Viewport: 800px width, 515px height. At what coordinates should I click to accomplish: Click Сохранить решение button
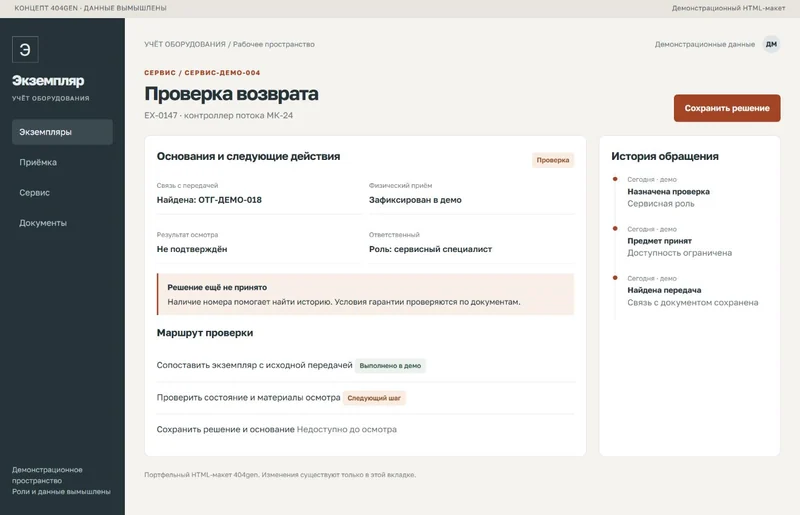point(727,108)
